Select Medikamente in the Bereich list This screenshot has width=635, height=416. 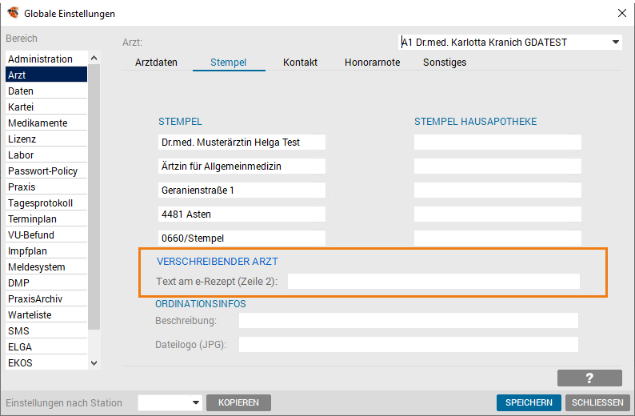click(36, 123)
